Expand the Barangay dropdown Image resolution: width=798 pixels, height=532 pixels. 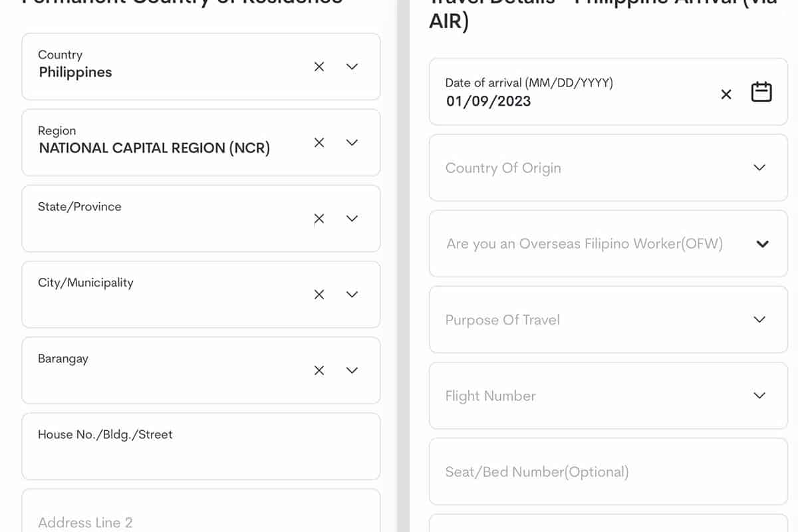click(x=352, y=370)
